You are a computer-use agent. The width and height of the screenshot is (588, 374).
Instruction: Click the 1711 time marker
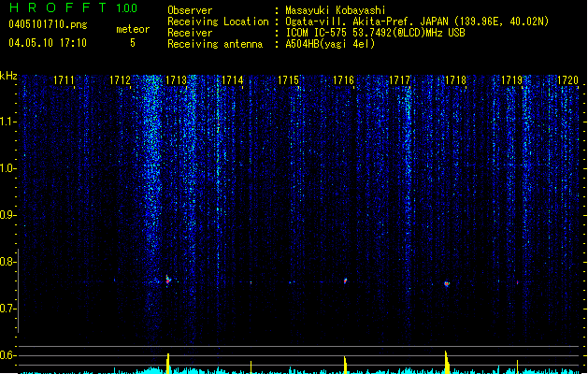[x=64, y=80]
